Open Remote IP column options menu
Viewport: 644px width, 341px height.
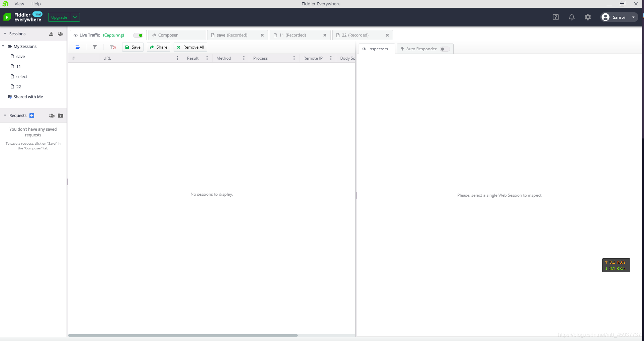[x=331, y=58]
